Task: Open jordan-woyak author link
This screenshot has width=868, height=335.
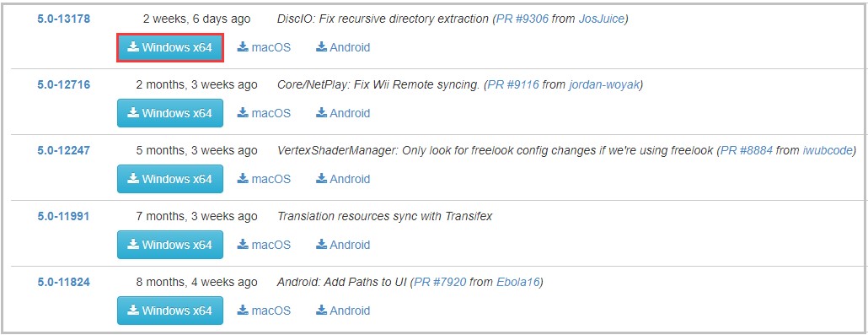Action: (604, 85)
